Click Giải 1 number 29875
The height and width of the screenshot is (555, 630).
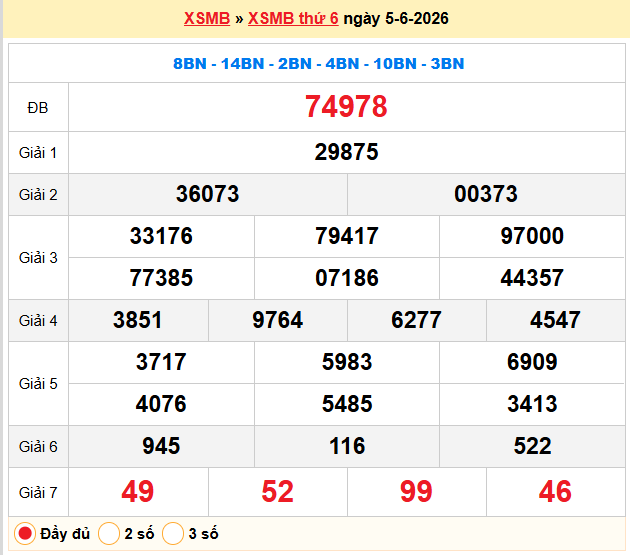[x=346, y=152]
